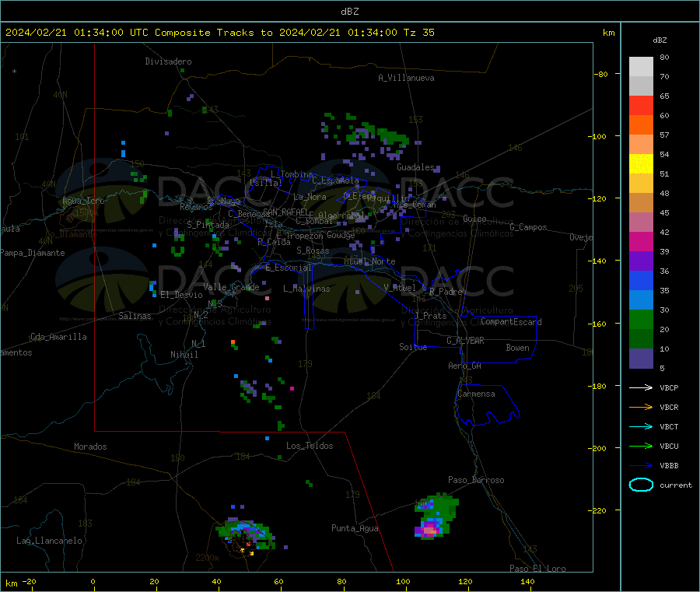This screenshot has width=700, height=592.
Task: Click the Pampa_Diamante map label
Action: [33, 253]
